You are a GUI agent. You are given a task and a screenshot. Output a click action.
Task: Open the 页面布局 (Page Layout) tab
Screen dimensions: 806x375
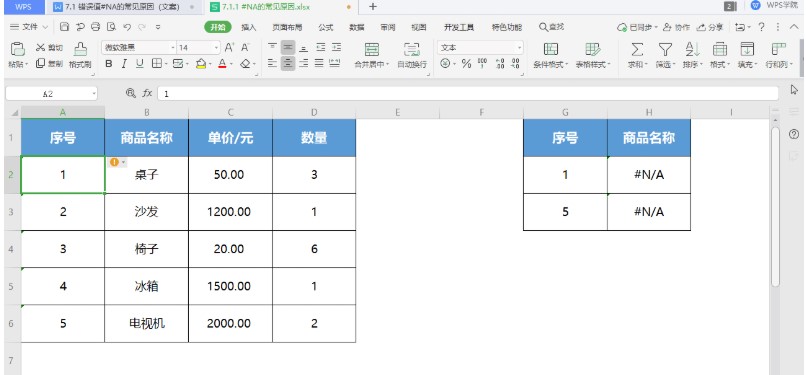pos(287,27)
